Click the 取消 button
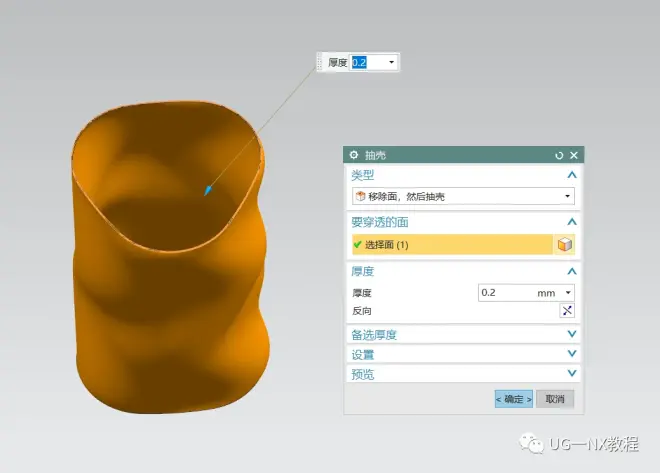The image size is (660, 473). click(x=555, y=399)
